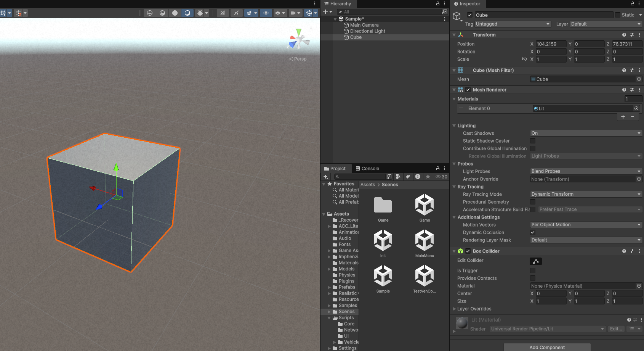This screenshot has height=351, width=644.
Task: Click the shader Edit... button
Action: (x=616, y=329)
